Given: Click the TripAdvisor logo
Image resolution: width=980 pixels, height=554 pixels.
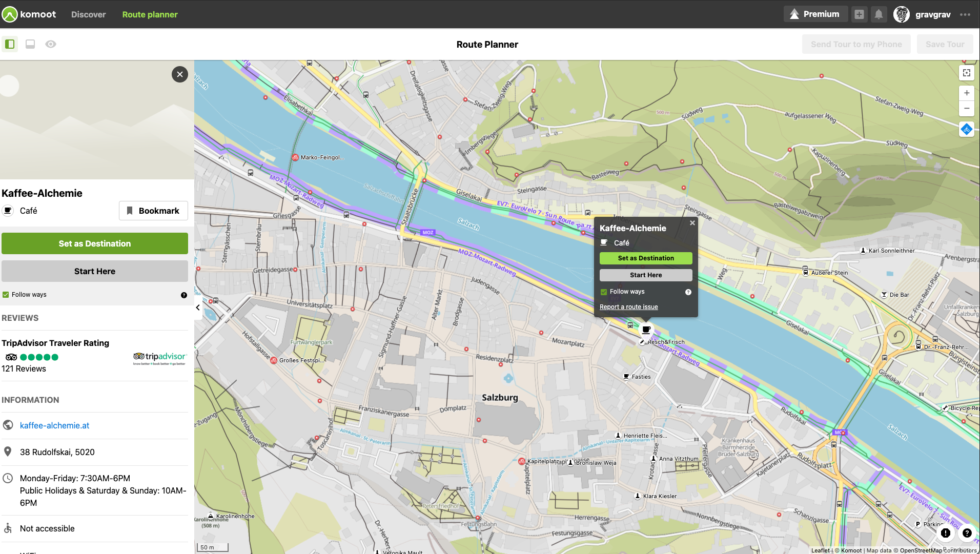Looking at the screenshot, I should pos(160,358).
